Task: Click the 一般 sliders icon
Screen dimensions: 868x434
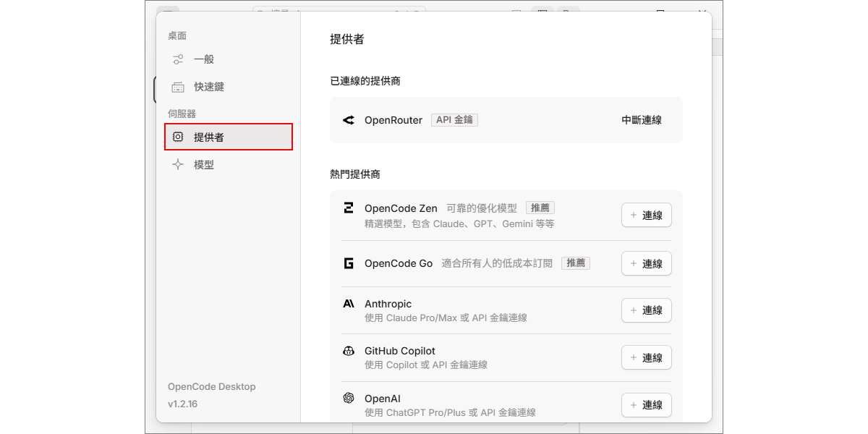Action: tap(178, 59)
